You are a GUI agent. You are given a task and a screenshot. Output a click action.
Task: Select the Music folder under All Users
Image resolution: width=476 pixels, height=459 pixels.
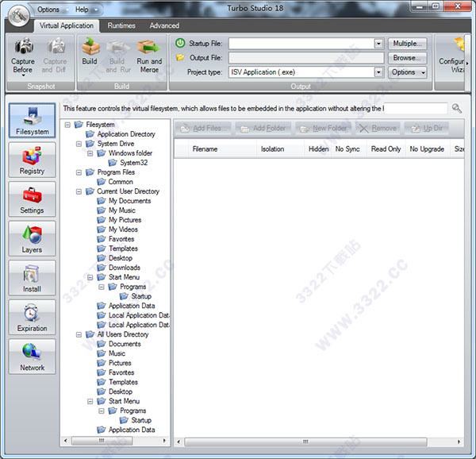(x=117, y=353)
